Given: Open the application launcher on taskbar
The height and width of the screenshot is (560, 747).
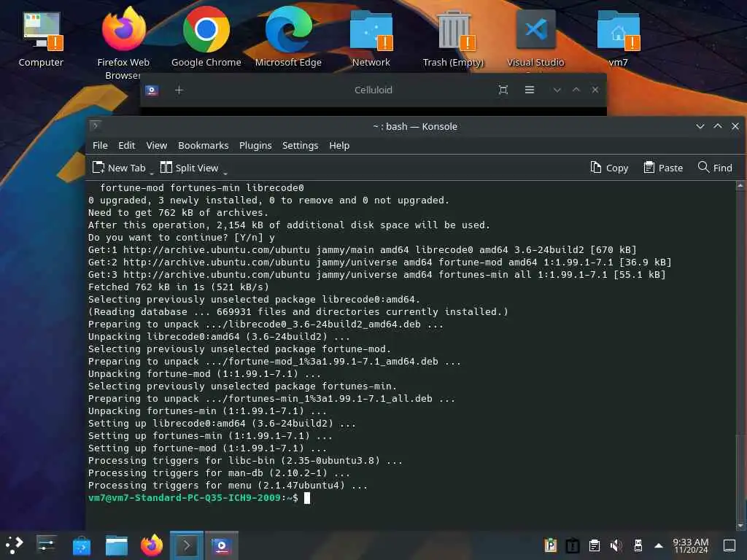Looking at the screenshot, I should coord(15,545).
